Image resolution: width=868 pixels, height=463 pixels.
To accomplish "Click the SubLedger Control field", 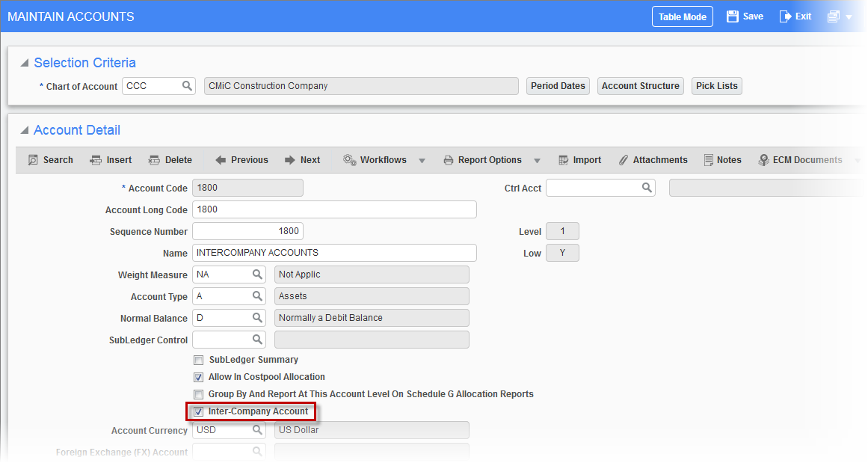I will point(230,339).
